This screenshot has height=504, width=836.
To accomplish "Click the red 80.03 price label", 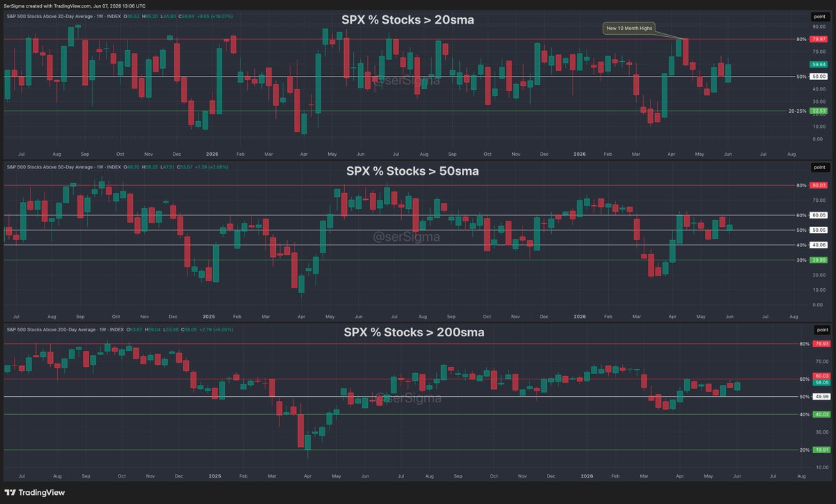I will [x=818, y=185].
